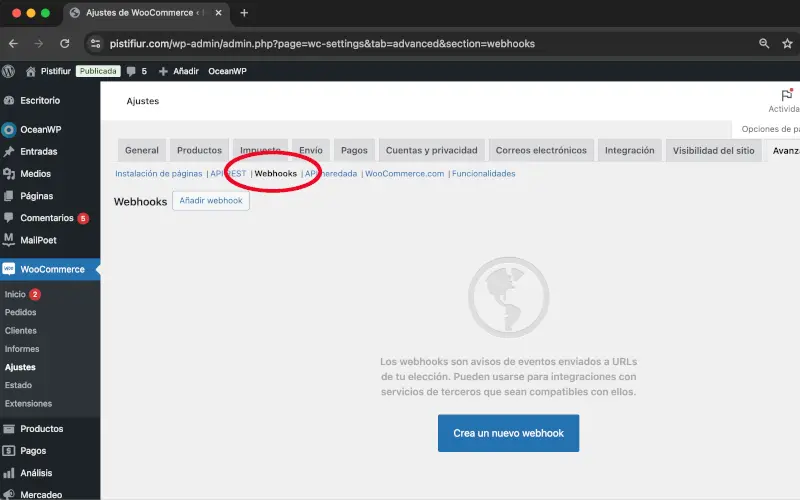This screenshot has height=500, width=800.
Task: Click the Análisis bar chart icon
Action: [9, 473]
